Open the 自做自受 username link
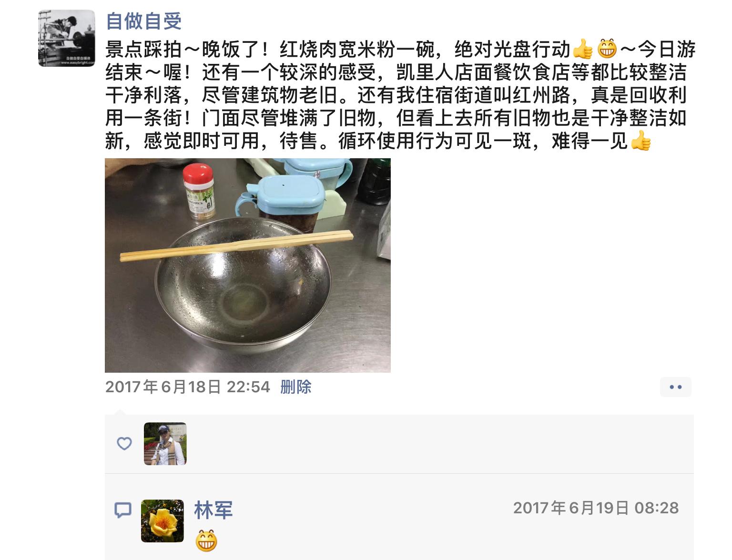Screen dimensions: 732x560 pos(143,21)
